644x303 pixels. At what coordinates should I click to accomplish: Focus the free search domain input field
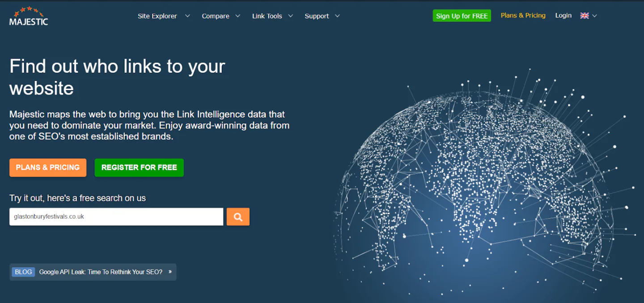[116, 217]
